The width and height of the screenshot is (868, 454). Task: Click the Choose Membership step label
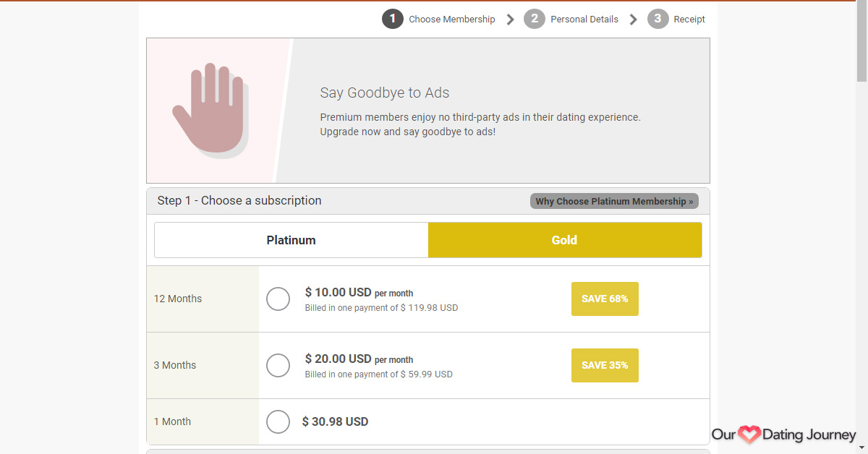[x=452, y=20]
